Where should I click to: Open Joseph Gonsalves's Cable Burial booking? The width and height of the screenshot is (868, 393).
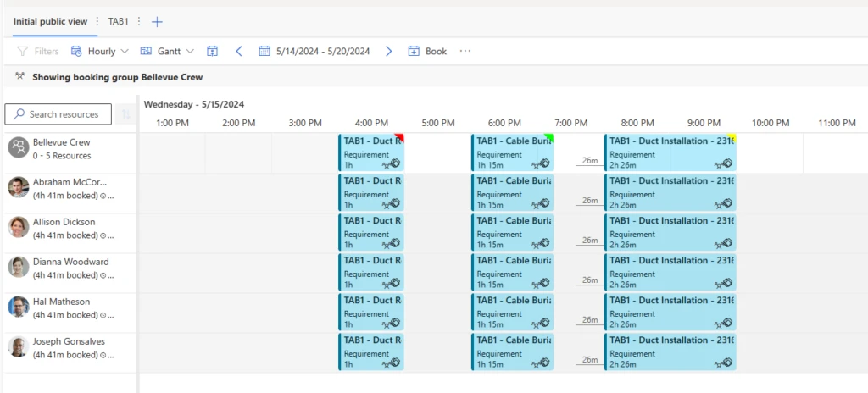512,352
